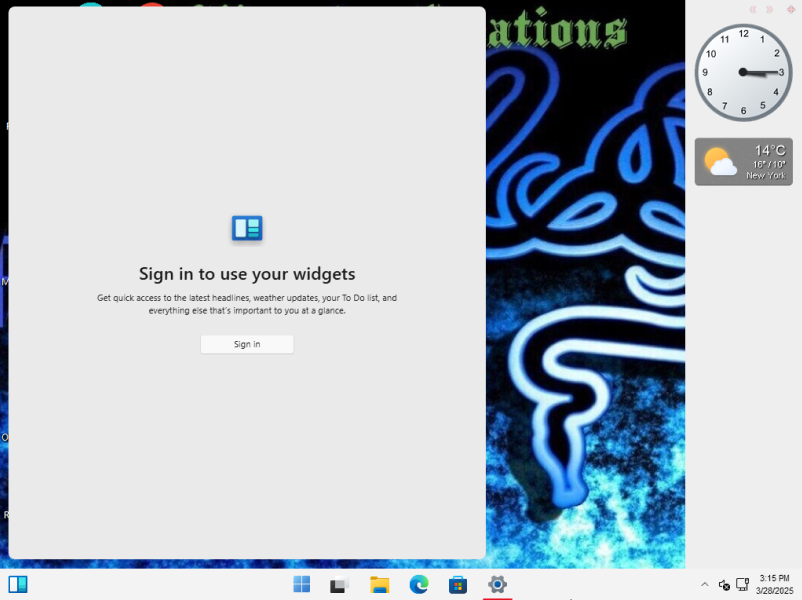Click the analog clock gadget

(x=743, y=73)
